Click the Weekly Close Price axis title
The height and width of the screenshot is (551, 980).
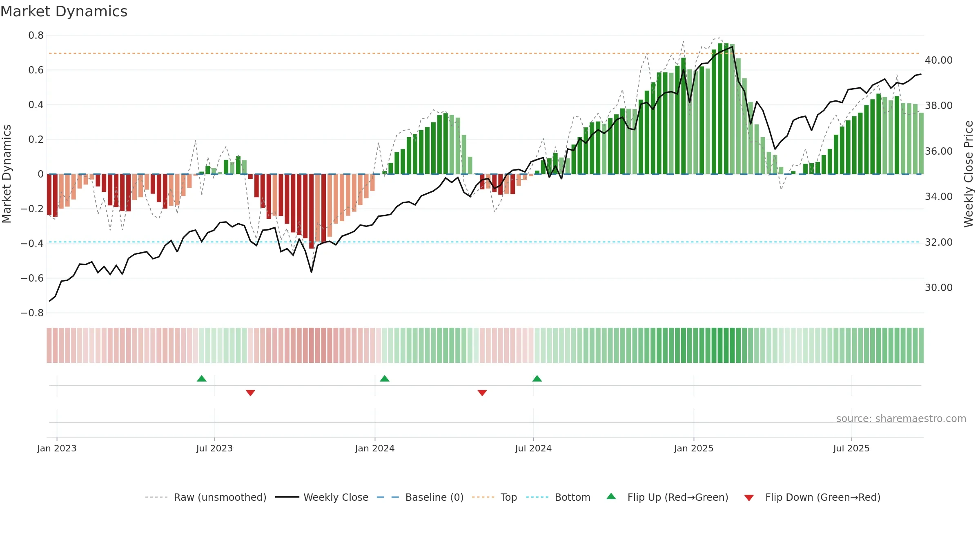point(969,174)
